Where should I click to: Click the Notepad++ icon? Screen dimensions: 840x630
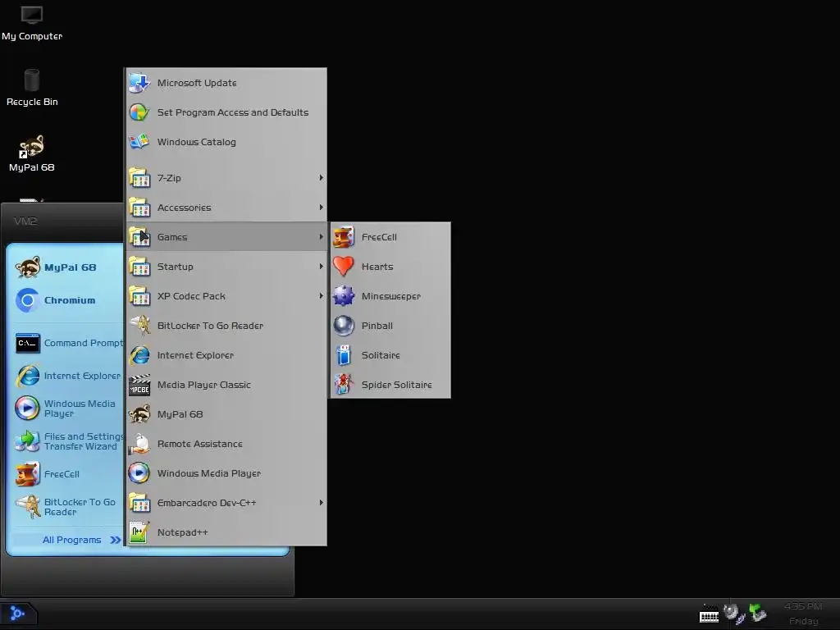click(x=139, y=532)
